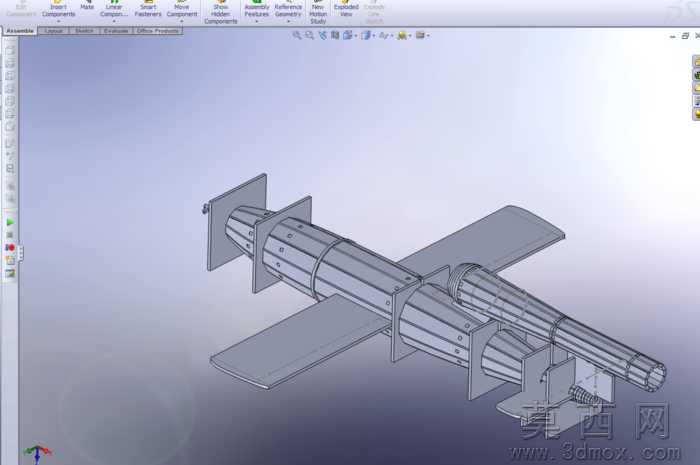The height and width of the screenshot is (465, 700).
Task: Click red Record Macro icon
Action: (x=10, y=248)
